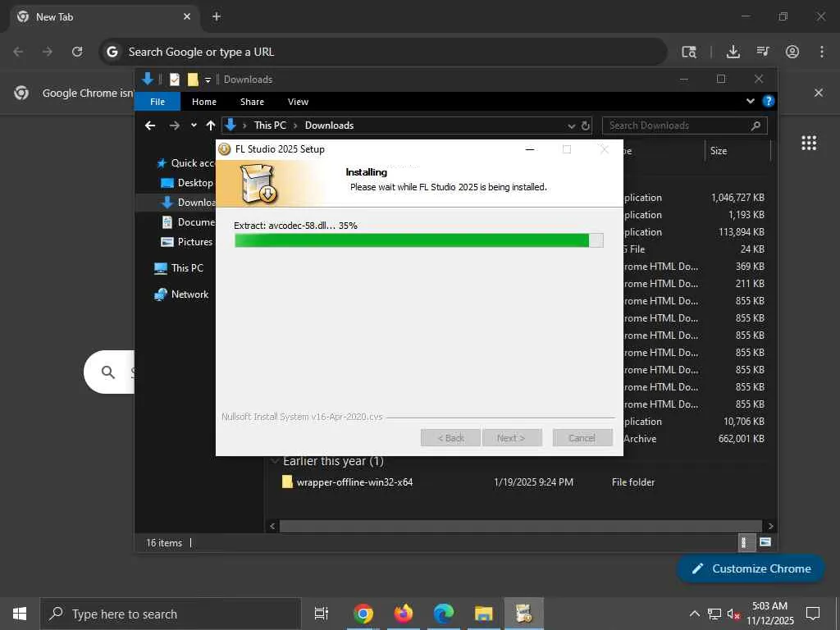Open recent locations dropdown in Explorer
The image size is (840, 630).
pos(194,126)
